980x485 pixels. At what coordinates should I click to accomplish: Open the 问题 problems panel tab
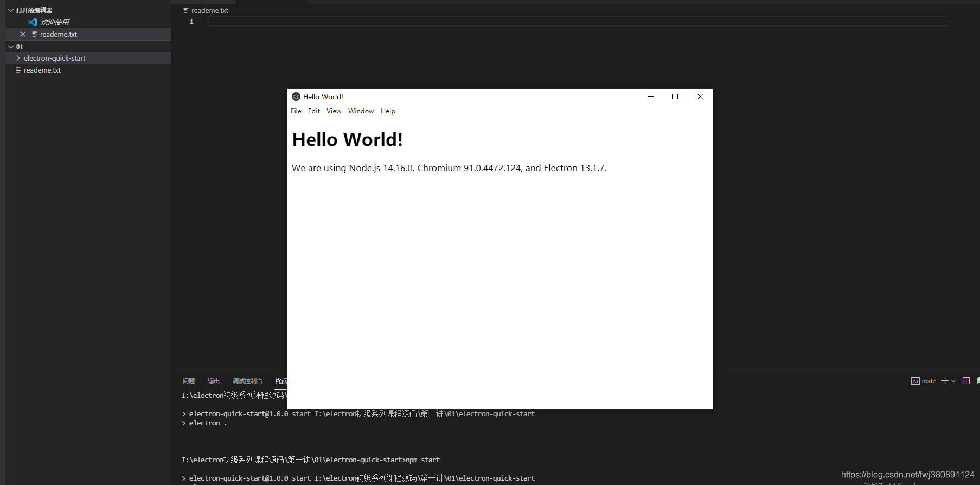[189, 381]
